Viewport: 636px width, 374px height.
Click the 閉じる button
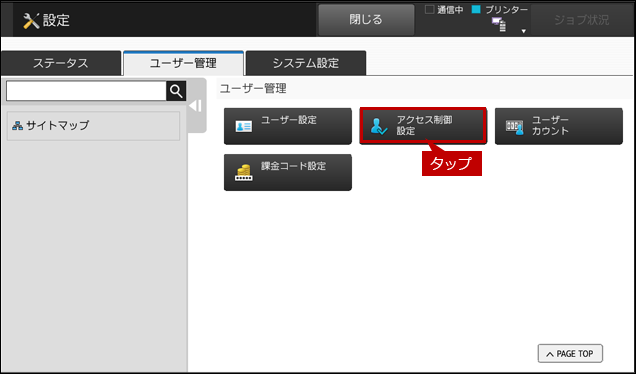(366, 19)
